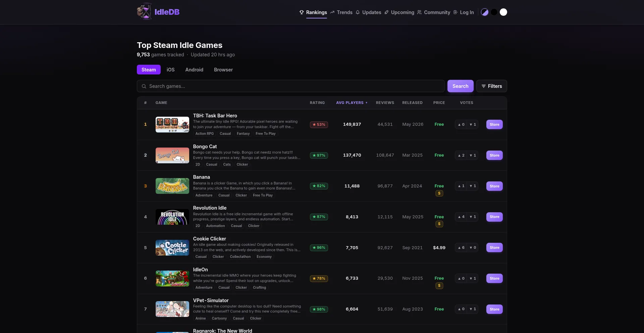Viewport: 644px width, 333px height.
Task: Click the dollar badge under IdleOn's price
Action: pyautogui.click(x=439, y=285)
